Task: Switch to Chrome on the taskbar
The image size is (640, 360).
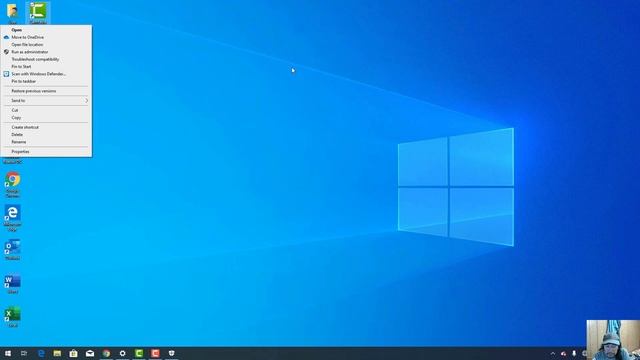Action: click(x=106, y=353)
